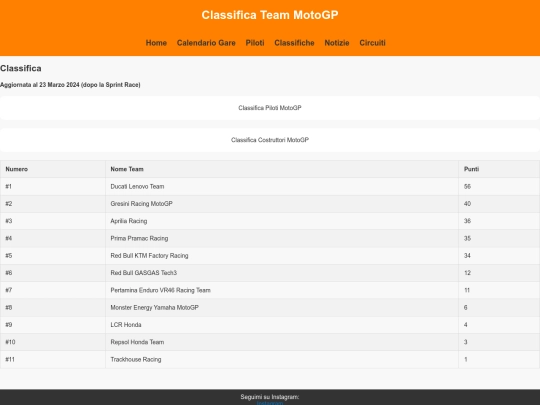This screenshot has height=405, width=540.
Task: Follow the Instagram link in footer
Action: [270, 403]
